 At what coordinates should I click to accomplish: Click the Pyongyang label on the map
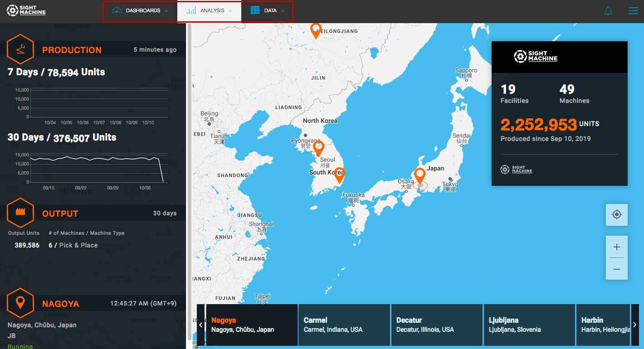click(x=305, y=143)
